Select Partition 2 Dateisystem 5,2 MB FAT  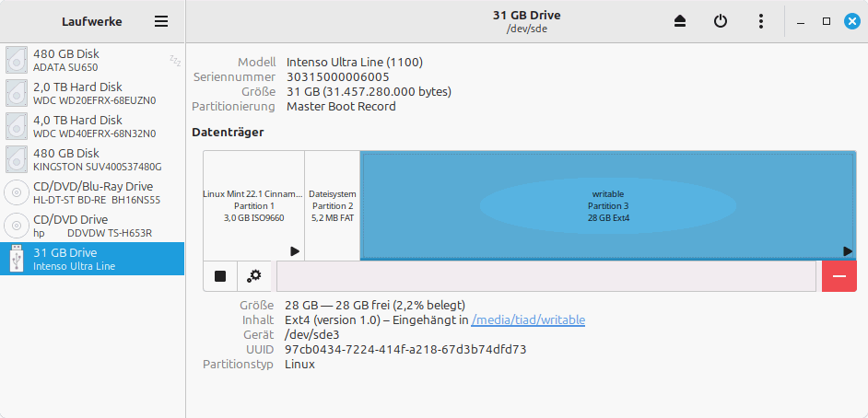pos(332,205)
